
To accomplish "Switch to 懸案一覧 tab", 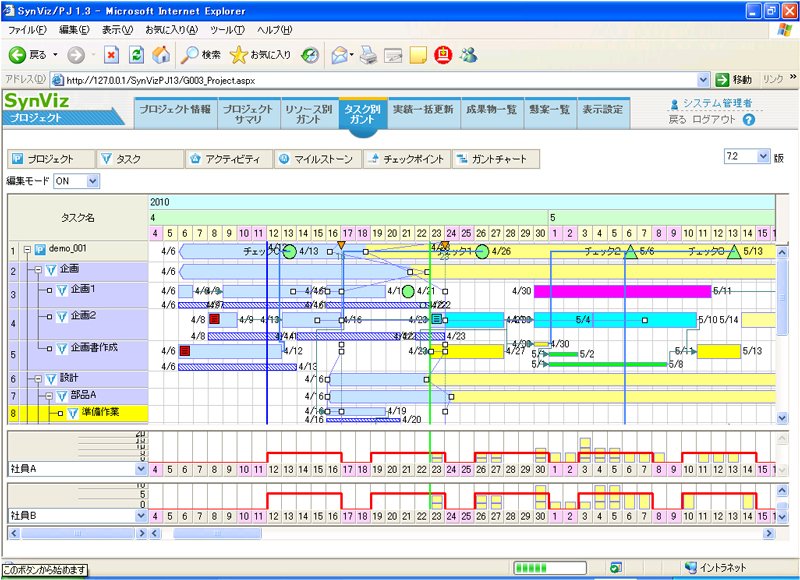I will 549,113.
